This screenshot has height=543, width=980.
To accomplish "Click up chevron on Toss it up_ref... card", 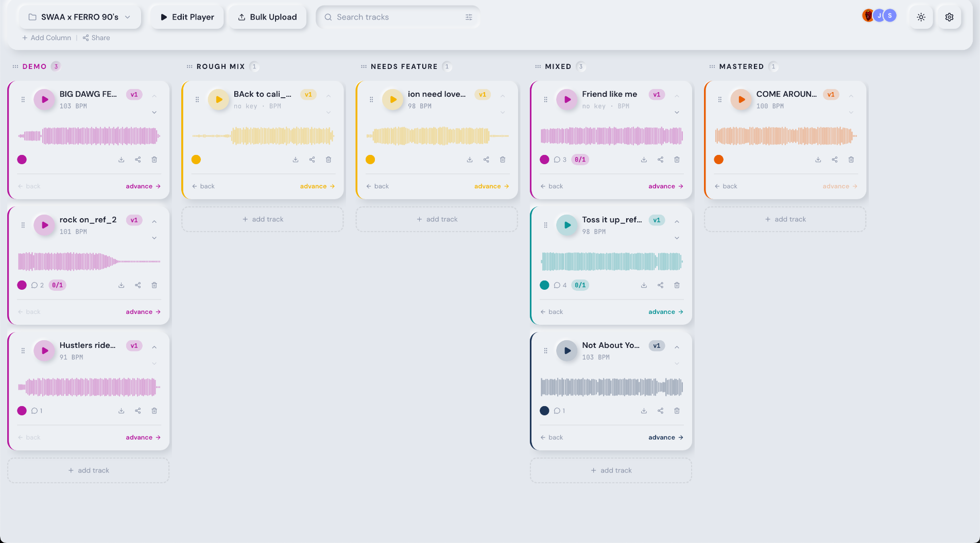I will (x=677, y=221).
